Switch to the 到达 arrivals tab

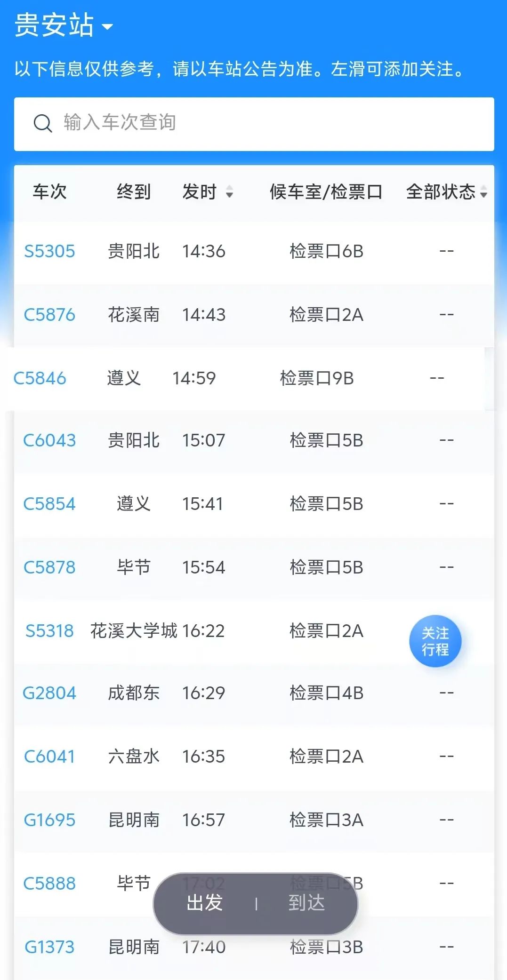point(306,903)
